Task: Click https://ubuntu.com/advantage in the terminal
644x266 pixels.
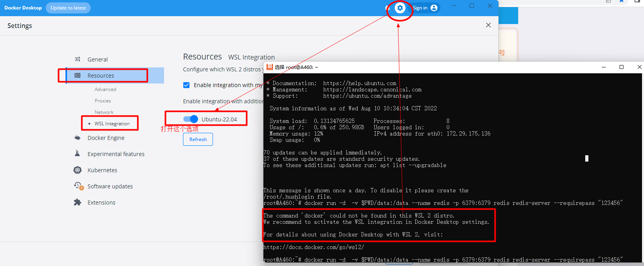Action: point(367,96)
